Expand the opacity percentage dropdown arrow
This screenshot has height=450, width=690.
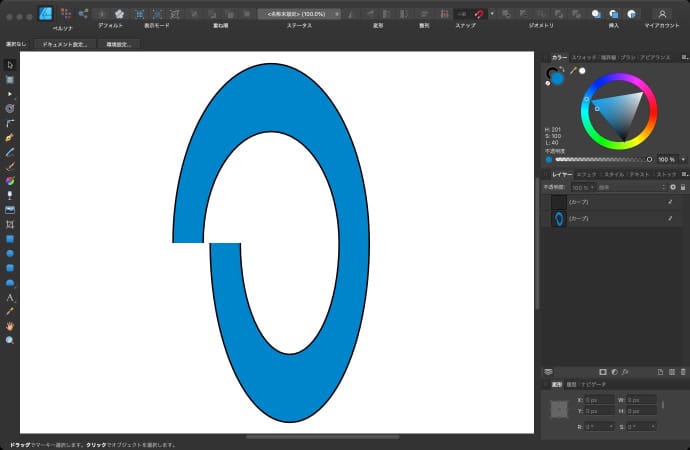pos(682,159)
